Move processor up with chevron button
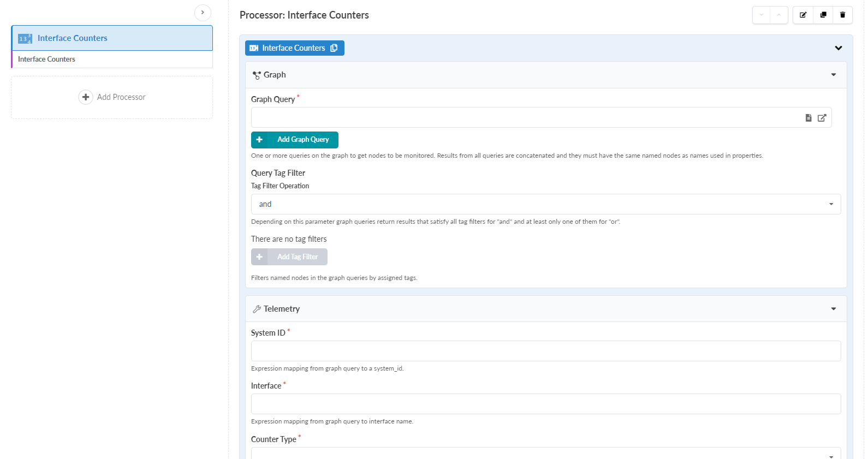Screen dimensions: 868x459 pyautogui.click(x=779, y=15)
